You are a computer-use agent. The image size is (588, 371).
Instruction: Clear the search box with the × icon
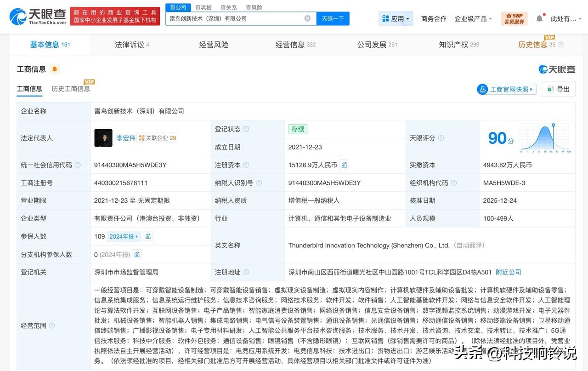307,18
